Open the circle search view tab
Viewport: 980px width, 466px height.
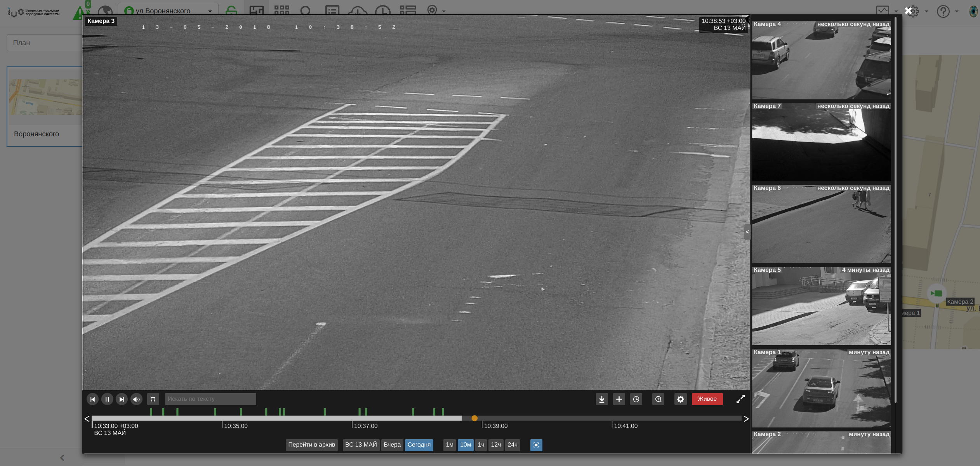[306, 10]
